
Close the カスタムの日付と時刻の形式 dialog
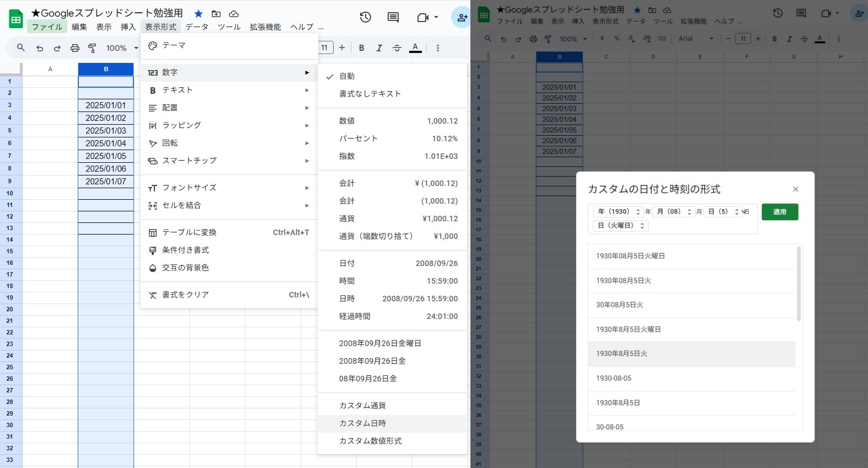pos(795,189)
